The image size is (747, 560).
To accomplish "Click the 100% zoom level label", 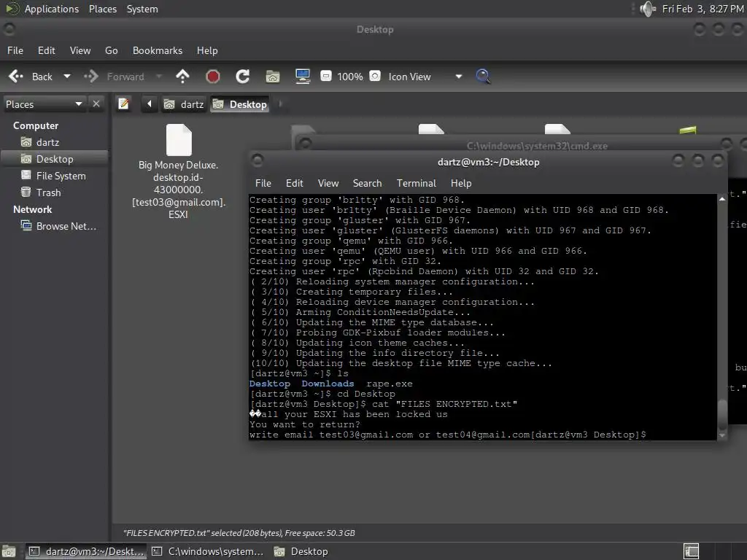I will [x=350, y=77].
